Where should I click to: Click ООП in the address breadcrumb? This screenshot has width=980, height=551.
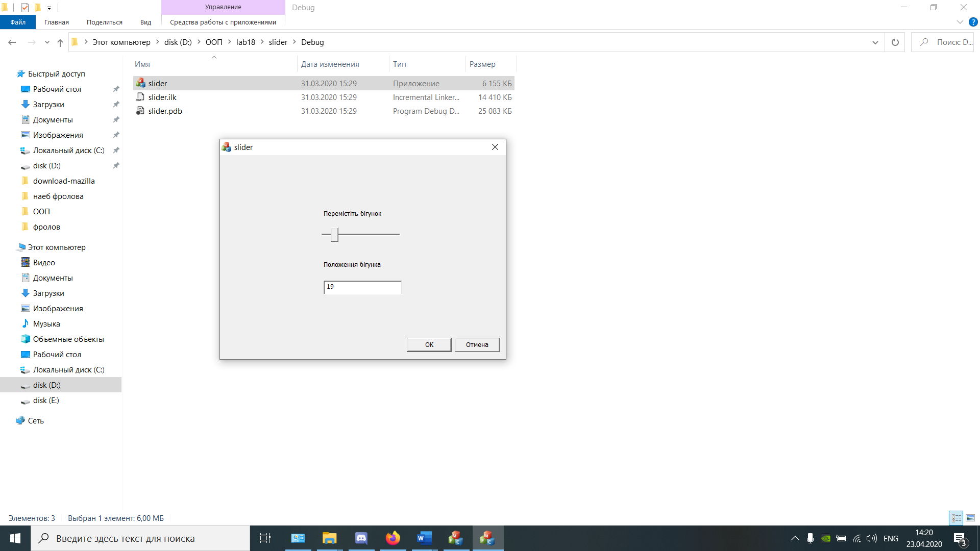214,42
